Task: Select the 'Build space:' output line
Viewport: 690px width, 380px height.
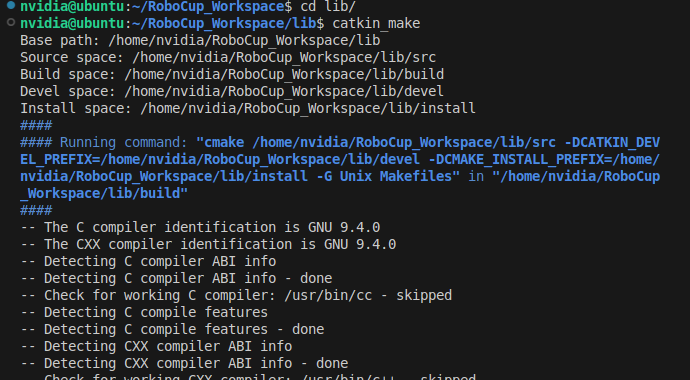Action: pyautogui.click(x=232, y=74)
